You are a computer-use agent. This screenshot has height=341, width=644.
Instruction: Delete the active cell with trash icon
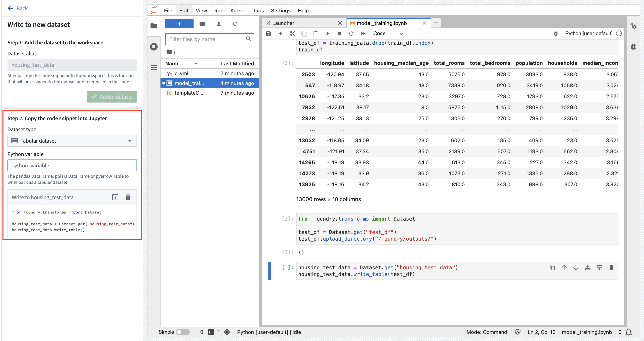tap(611, 268)
